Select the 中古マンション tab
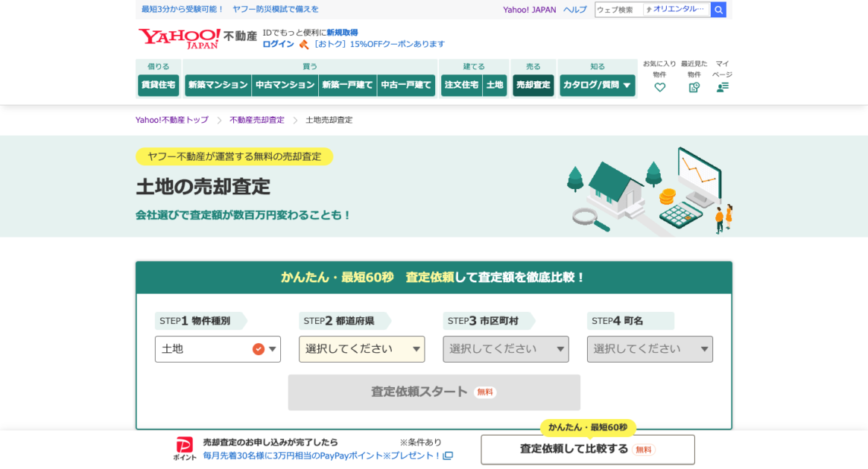Screen dimensions: 868x469 285,85
